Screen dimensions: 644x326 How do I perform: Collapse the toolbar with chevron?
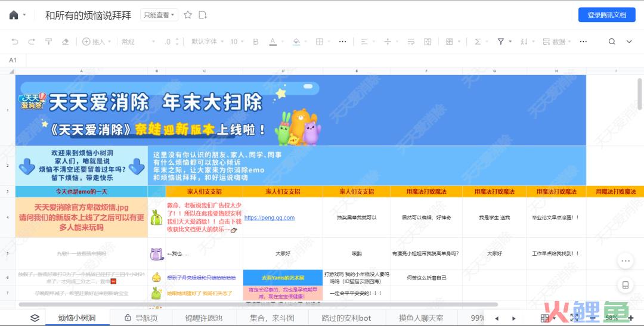629,42
